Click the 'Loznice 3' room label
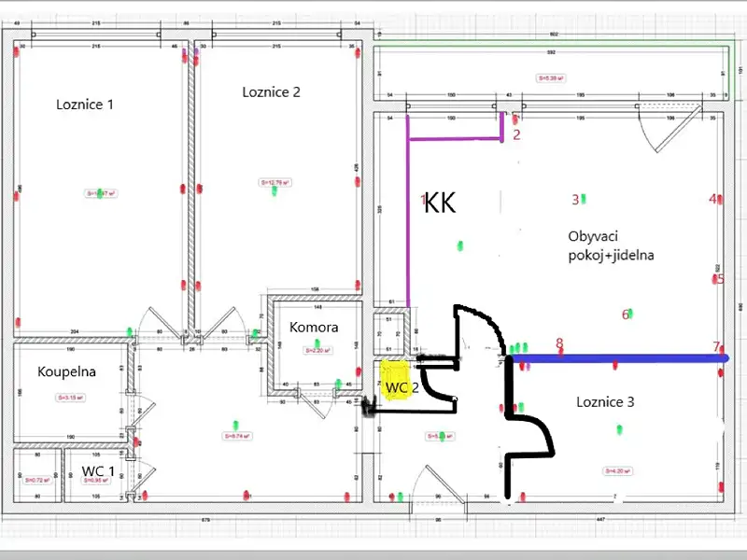Screen dimensions: 747x560 tap(605, 402)
